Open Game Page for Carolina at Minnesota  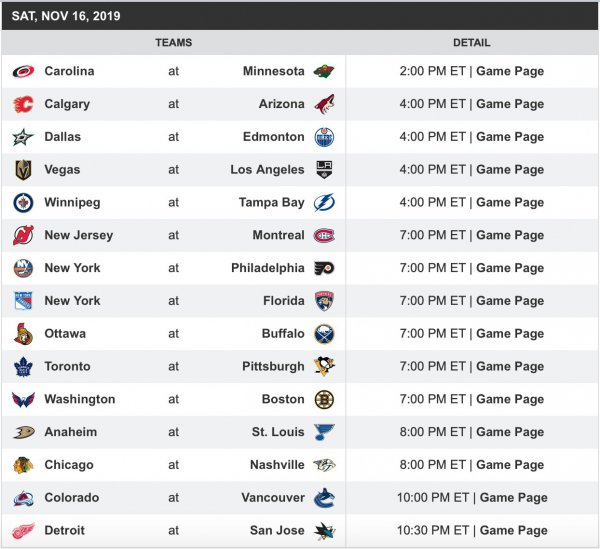coord(510,72)
